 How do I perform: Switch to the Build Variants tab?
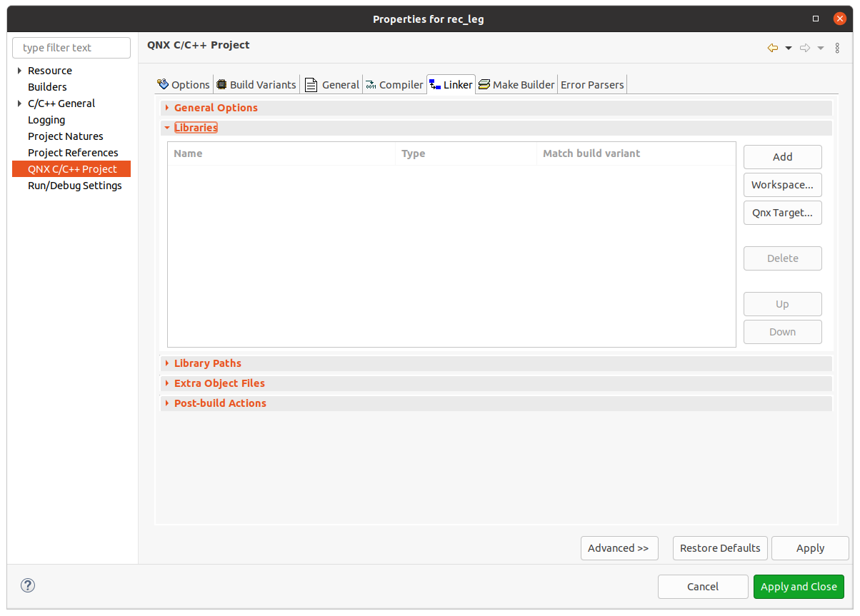tap(256, 84)
